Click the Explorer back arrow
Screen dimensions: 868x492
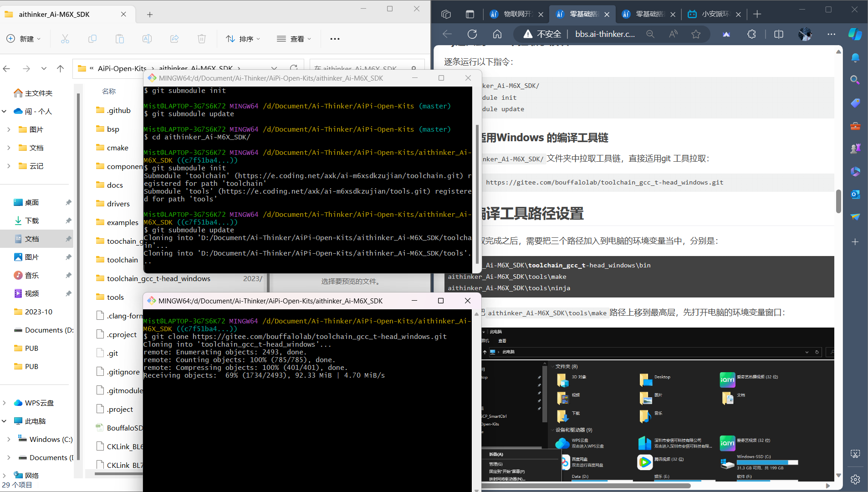6,69
